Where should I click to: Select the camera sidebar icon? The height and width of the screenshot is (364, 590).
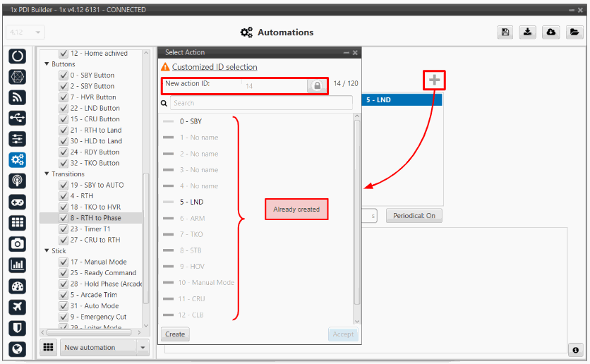click(18, 243)
